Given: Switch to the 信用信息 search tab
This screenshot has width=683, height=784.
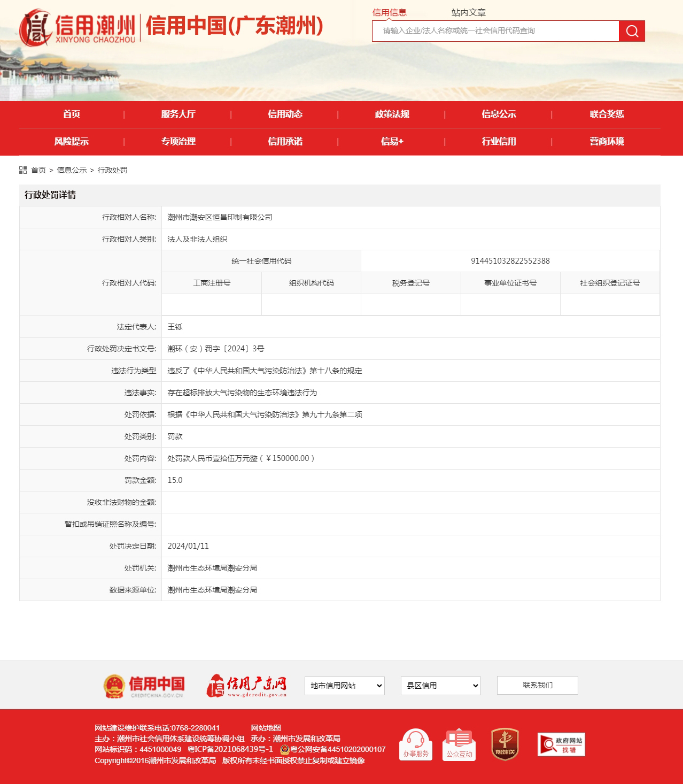Looking at the screenshot, I should (x=390, y=12).
